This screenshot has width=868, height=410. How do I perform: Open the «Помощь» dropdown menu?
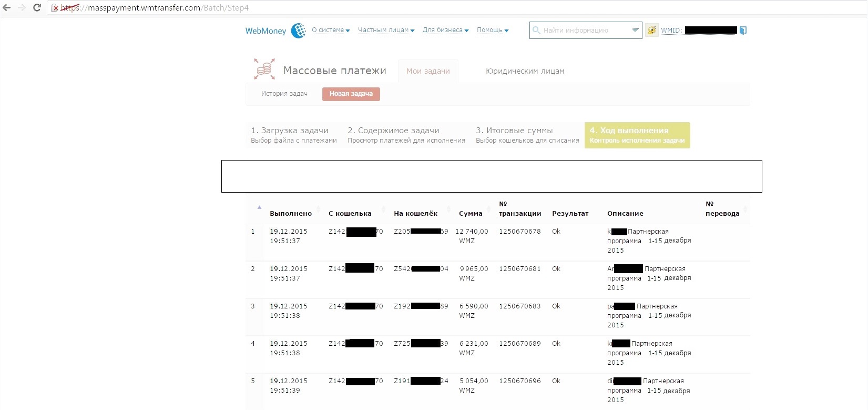(492, 31)
